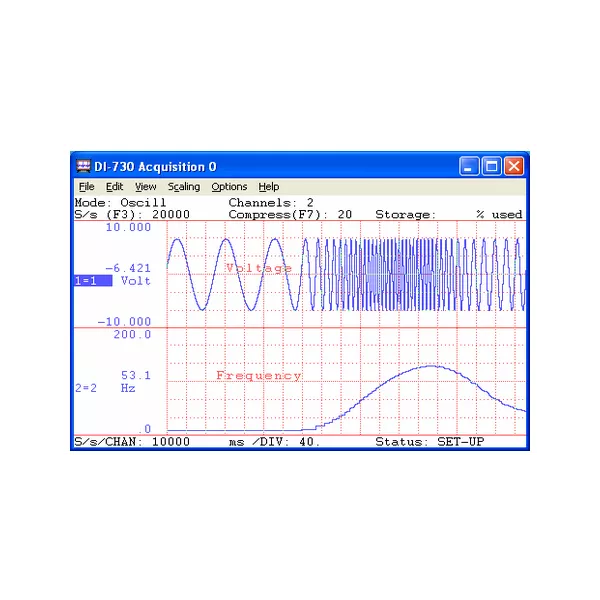This screenshot has width=600, height=600.
Task: Click the DI-730 Acquisition 0 window title
Action: point(155,167)
